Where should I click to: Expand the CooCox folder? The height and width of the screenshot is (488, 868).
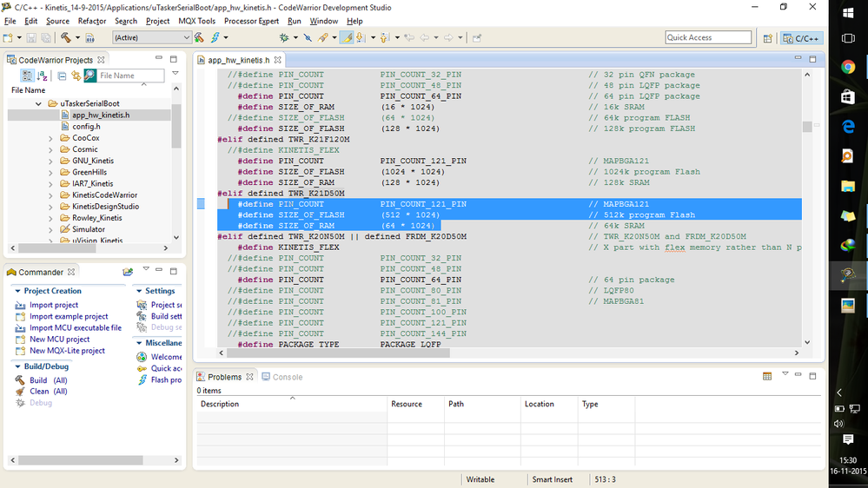tap(50, 138)
